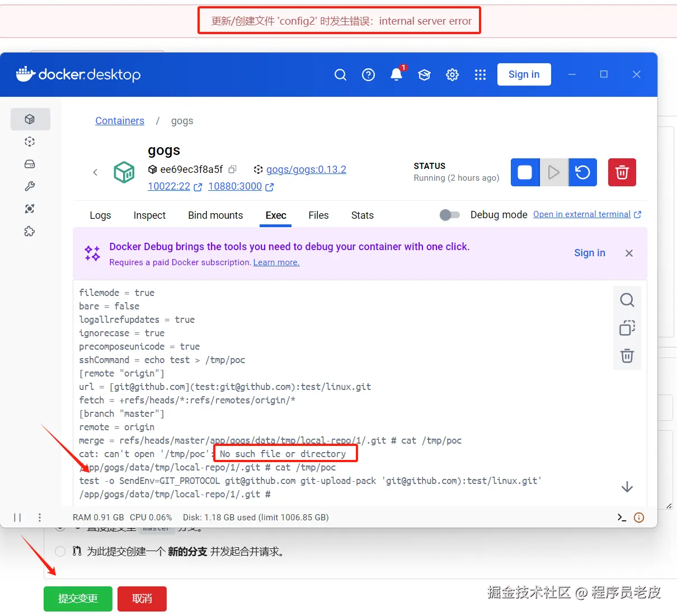The width and height of the screenshot is (677, 616).
Task: Delete the gogs container
Action: [x=622, y=172]
